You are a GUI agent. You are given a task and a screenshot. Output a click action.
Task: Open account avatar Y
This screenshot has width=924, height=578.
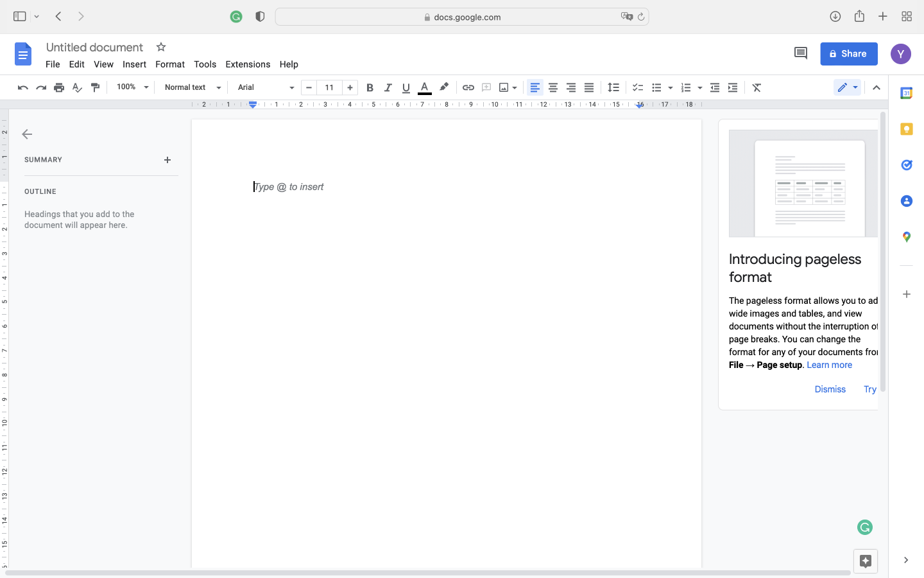point(901,54)
